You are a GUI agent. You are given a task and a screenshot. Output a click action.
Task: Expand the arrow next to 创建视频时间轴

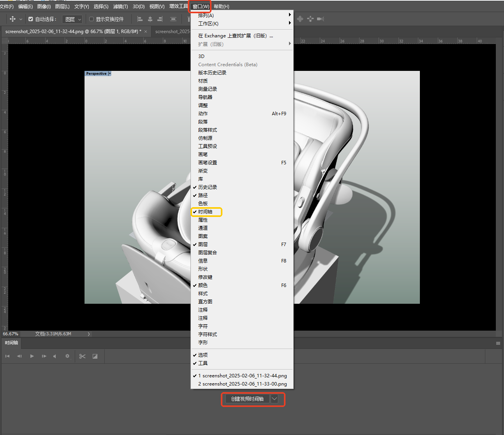275,399
